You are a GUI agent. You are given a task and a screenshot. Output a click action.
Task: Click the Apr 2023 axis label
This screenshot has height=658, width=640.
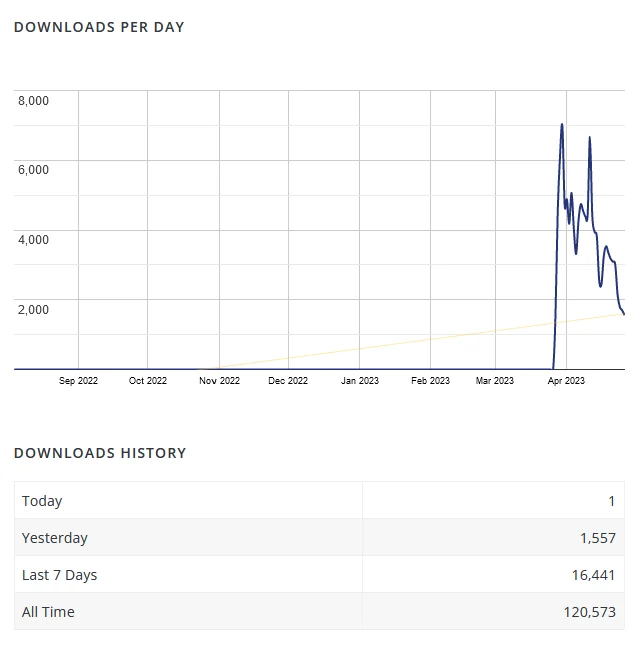click(566, 381)
